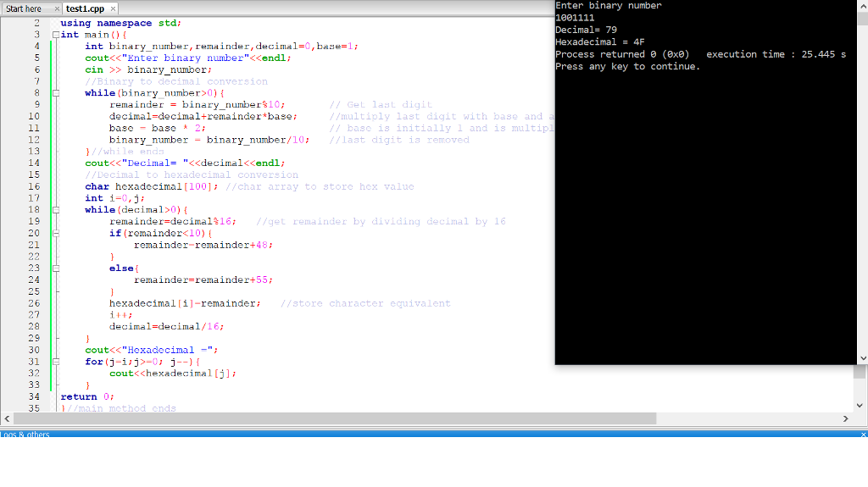Click the cout "Enter binary number" statement
This screenshot has width=868, height=487.
(187, 58)
